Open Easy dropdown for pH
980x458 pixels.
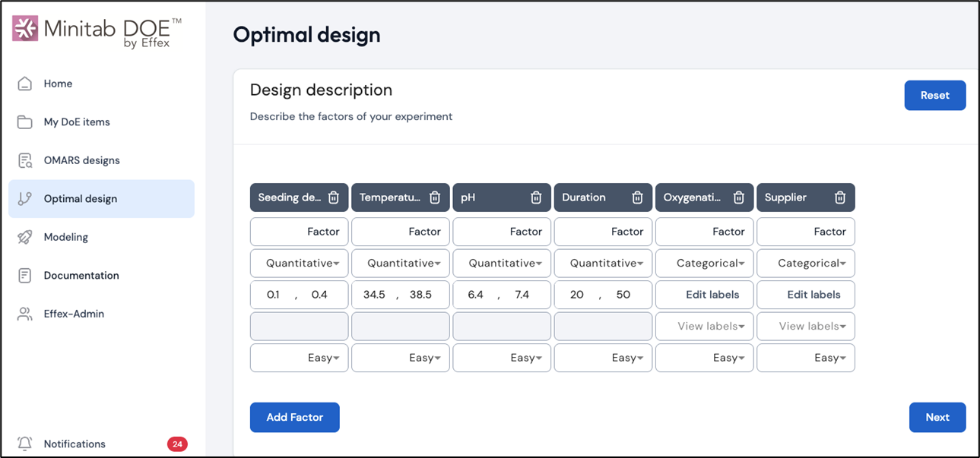tap(502, 358)
